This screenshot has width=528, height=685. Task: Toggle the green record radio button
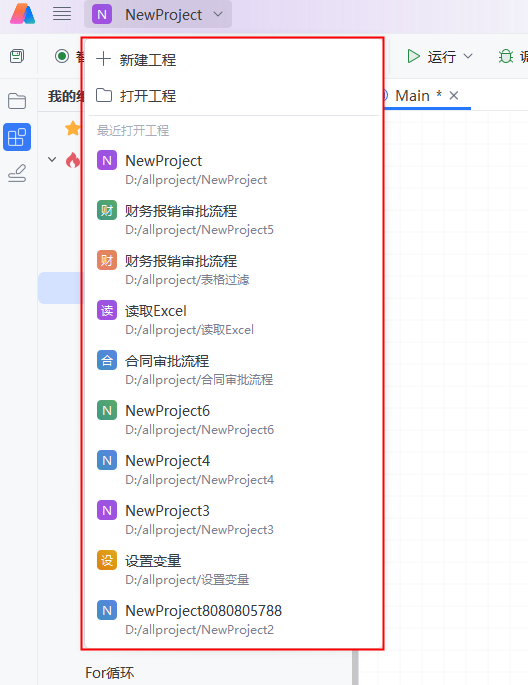click(62, 56)
